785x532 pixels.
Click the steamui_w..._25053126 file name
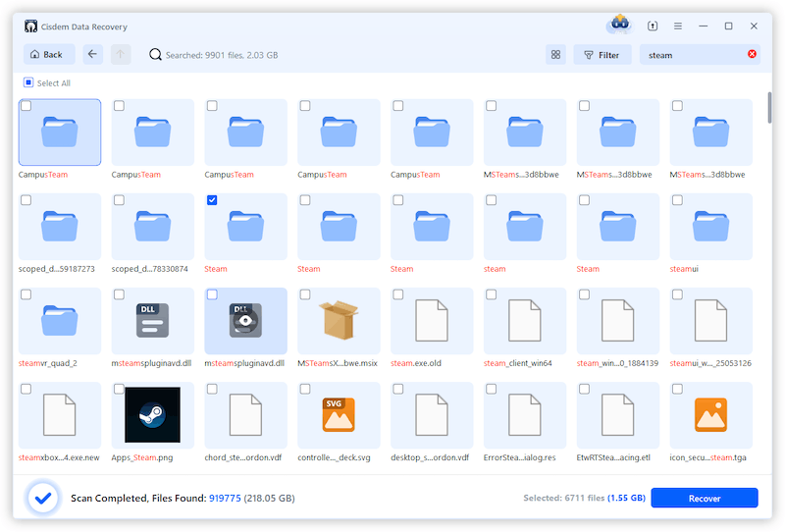(710, 363)
